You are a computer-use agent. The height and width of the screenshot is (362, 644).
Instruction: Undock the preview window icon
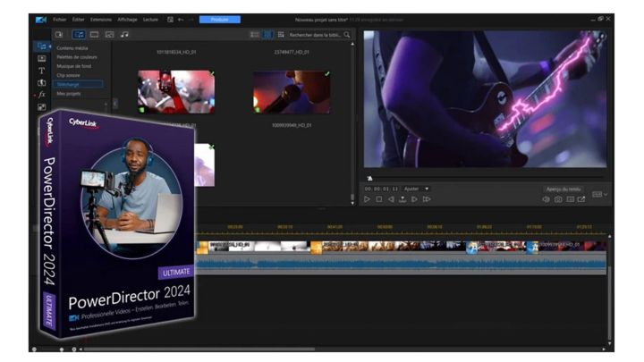pos(581,199)
